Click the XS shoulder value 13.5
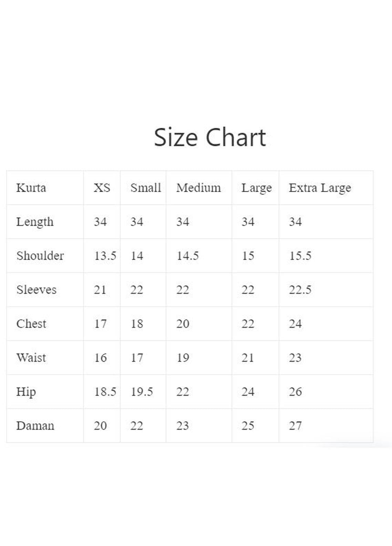 pyautogui.click(x=105, y=256)
